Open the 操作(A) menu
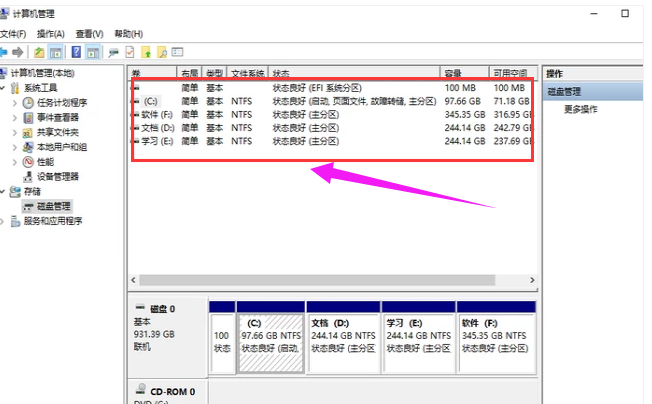Screen dimensions: 652x404 [52, 33]
